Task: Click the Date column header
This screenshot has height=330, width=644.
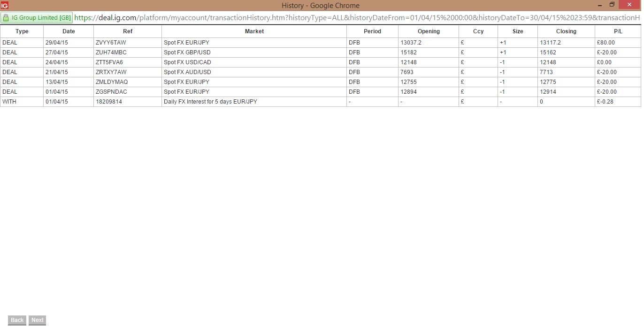Action: 69,31
